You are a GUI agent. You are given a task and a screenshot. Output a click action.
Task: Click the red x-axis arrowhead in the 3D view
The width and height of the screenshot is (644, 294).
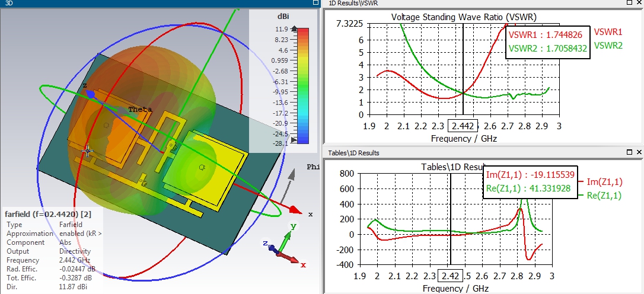[294, 210]
